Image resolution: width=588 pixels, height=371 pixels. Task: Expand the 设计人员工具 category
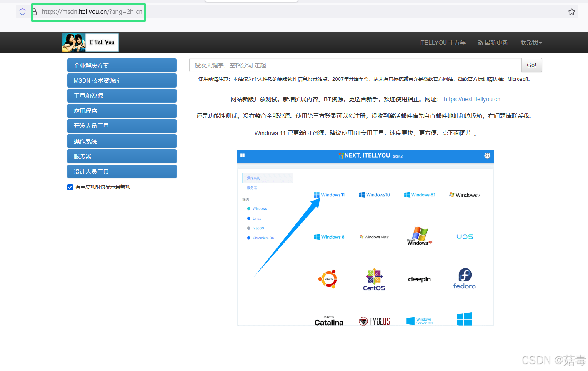click(x=122, y=172)
